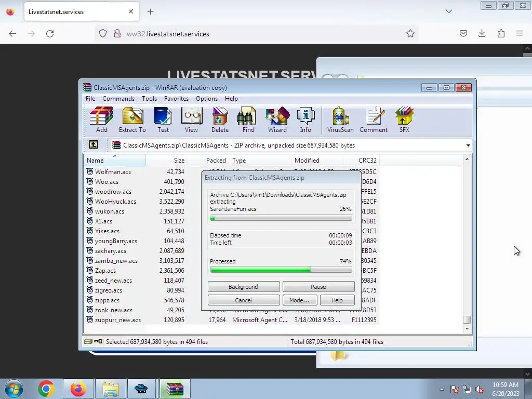Open the Firefox hamburger menu
532x399 pixels.
(x=520, y=33)
